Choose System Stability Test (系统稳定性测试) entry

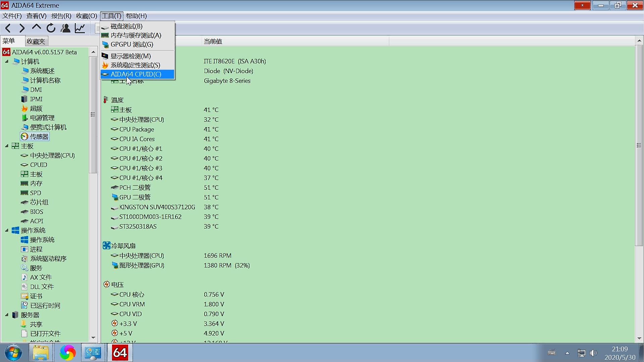click(x=135, y=65)
